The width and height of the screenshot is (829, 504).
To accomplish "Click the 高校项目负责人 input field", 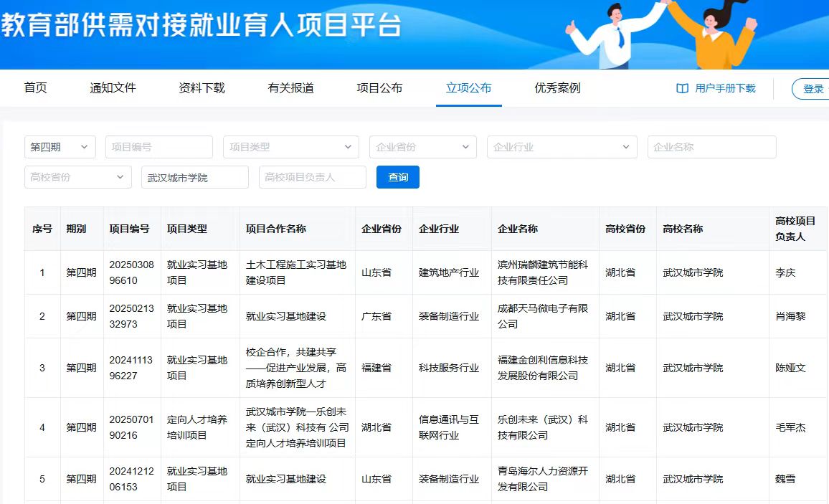I will [x=312, y=177].
